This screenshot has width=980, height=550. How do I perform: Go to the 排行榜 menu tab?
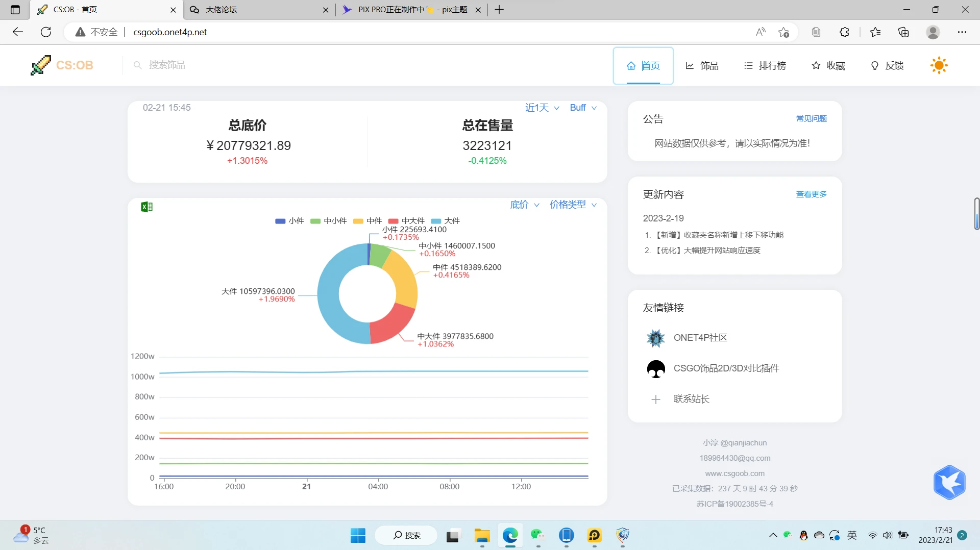click(765, 66)
